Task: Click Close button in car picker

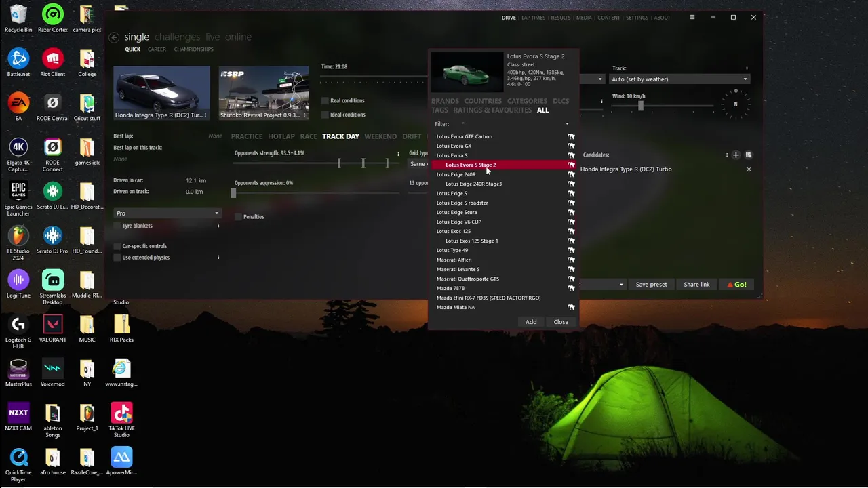Action: (561, 322)
